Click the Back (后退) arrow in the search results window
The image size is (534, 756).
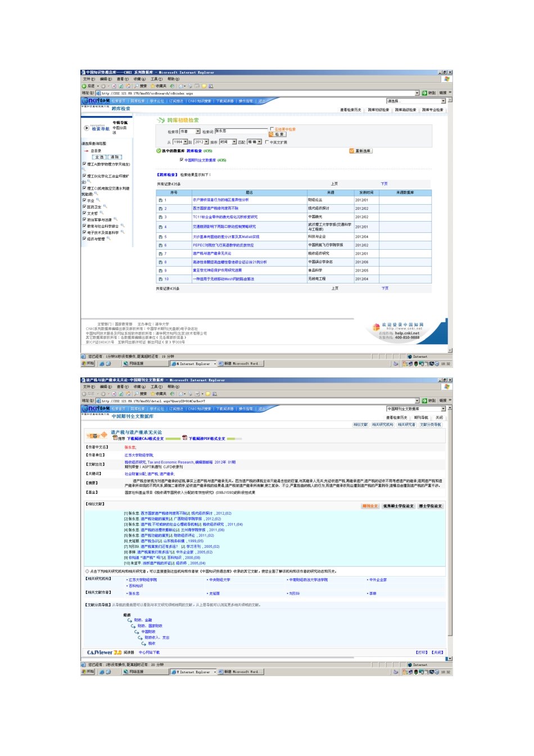click(84, 86)
